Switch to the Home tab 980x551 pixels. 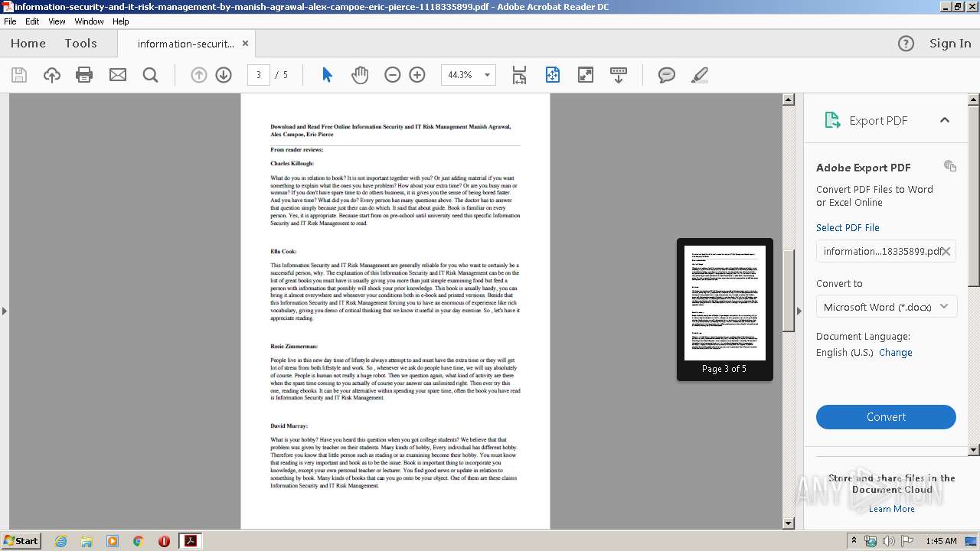[x=28, y=44]
